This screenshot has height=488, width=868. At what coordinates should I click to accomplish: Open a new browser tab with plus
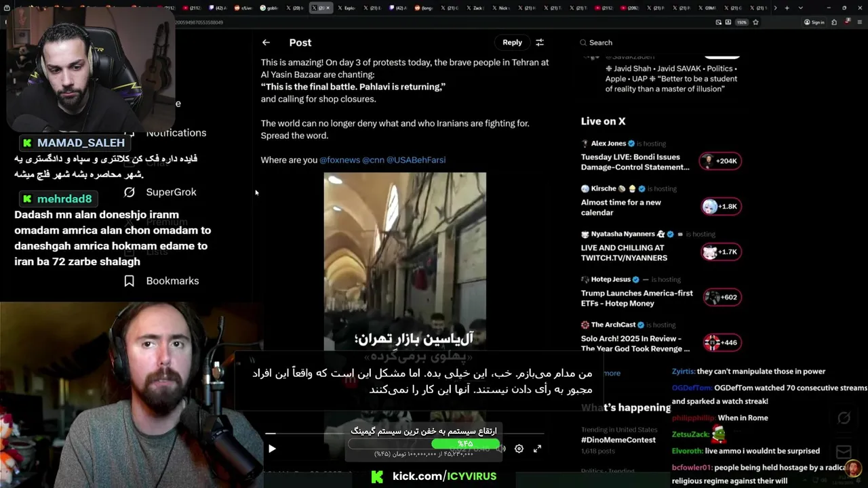tap(787, 8)
